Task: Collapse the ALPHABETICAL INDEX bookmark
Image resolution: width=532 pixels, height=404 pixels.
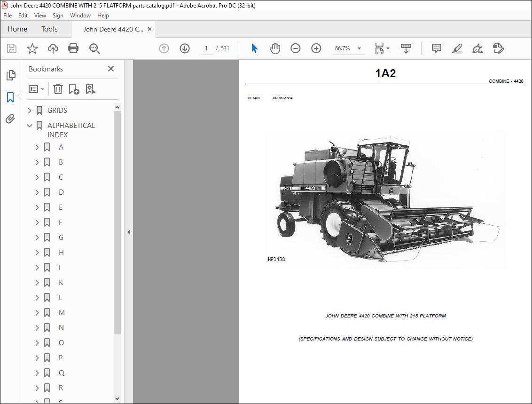Action: (30, 126)
